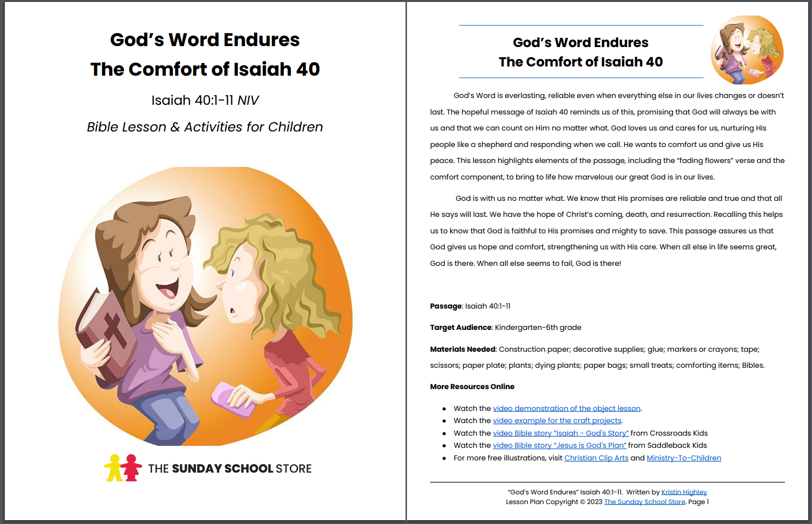
Task: Follow the "Isaiah - God's Story" video link
Action: (x=560, y=433)
